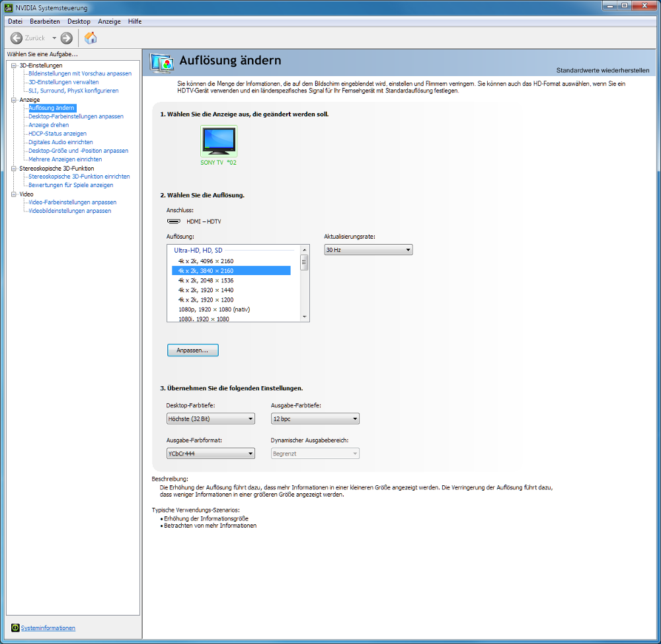The image size is (661, 644).
Task: Select resolution 3840 × 2160
Action: pyautogui.click(x=231, y=271)
